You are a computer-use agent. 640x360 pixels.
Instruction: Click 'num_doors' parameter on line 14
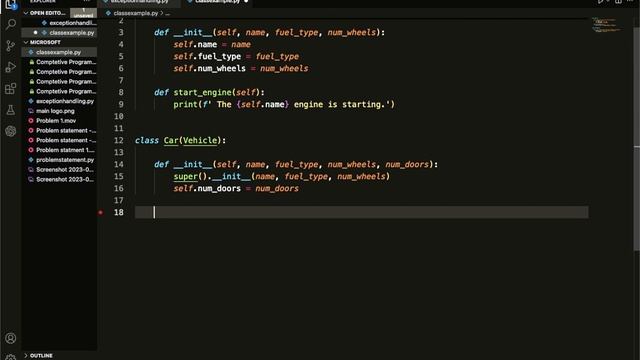pos(407,164)
